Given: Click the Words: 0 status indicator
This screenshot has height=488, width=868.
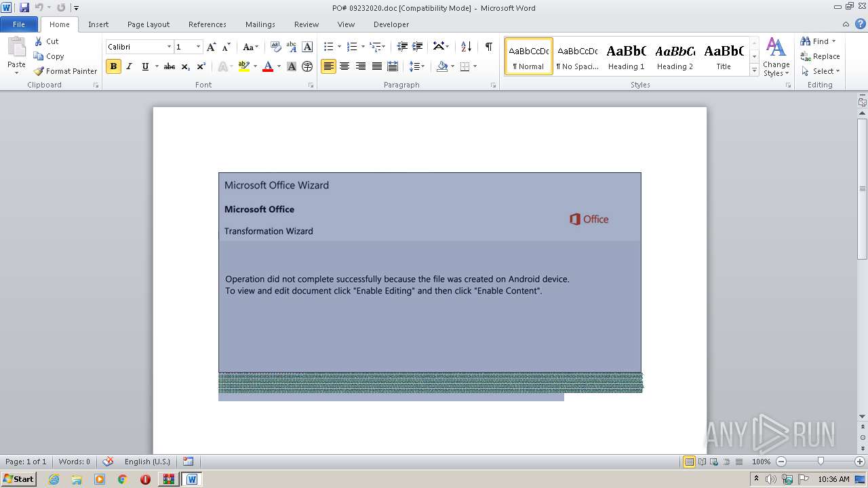Looking at the screenshot, I should tap(74, 462).
